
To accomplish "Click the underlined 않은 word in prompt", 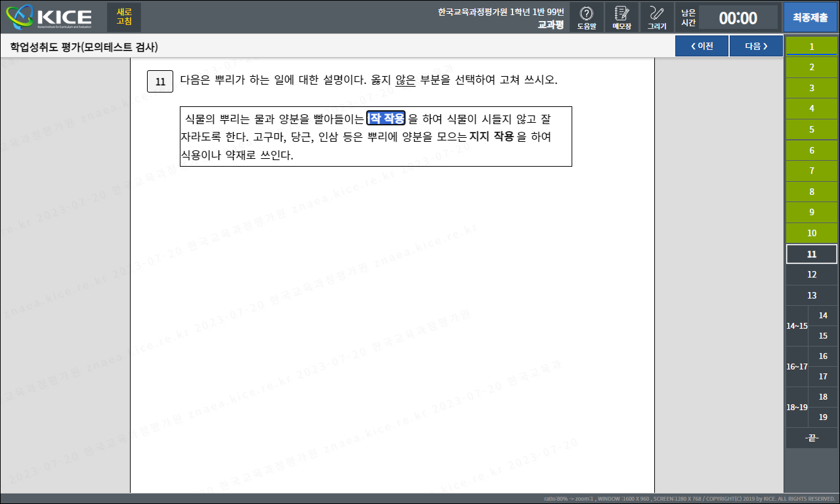I will click(406, 80).
